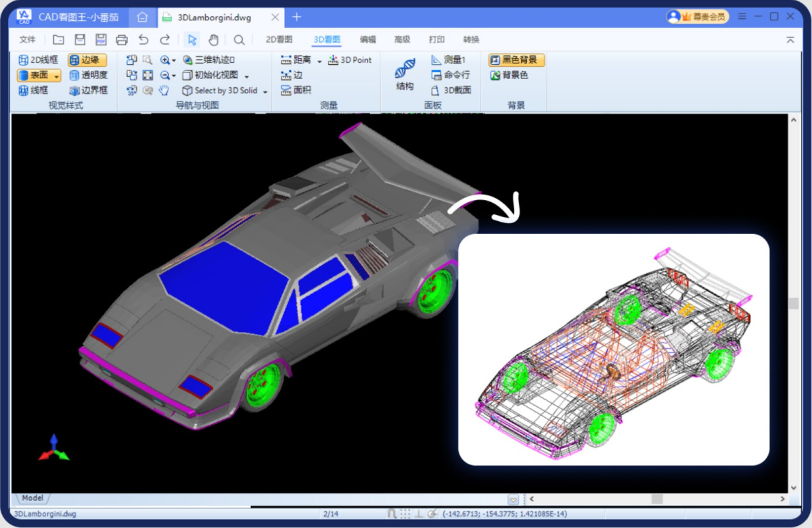
Task: Click the 三维轨迹 3D orbit tool
Action: coord(208,60)
